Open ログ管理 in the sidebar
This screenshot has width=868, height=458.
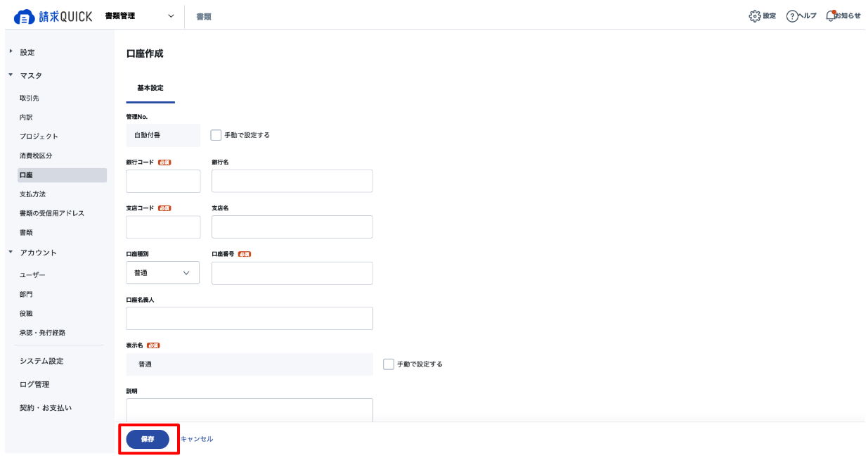pyautogui.click(x=34, y=384)
